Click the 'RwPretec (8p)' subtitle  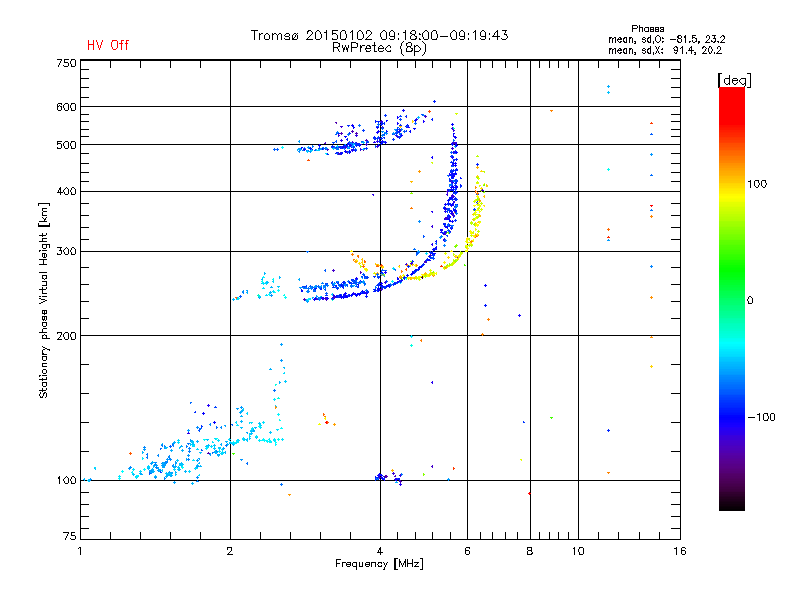379,48
